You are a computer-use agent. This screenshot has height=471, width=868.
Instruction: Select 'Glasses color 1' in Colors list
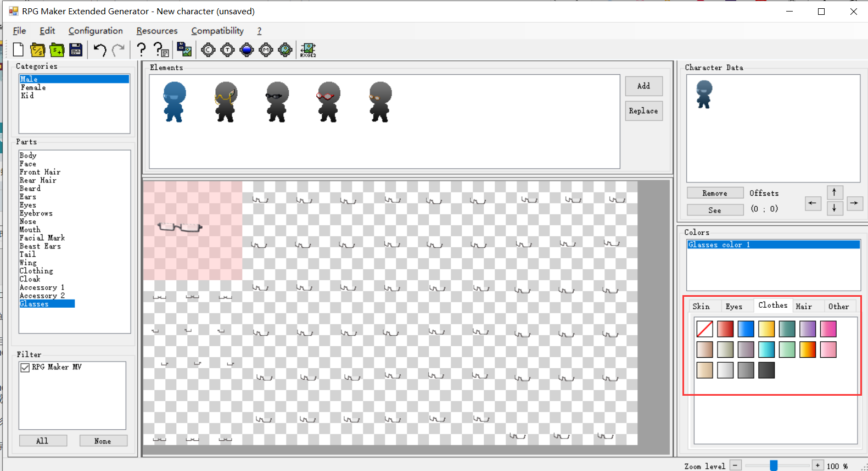pyautogui.click(x=774, y=245)
